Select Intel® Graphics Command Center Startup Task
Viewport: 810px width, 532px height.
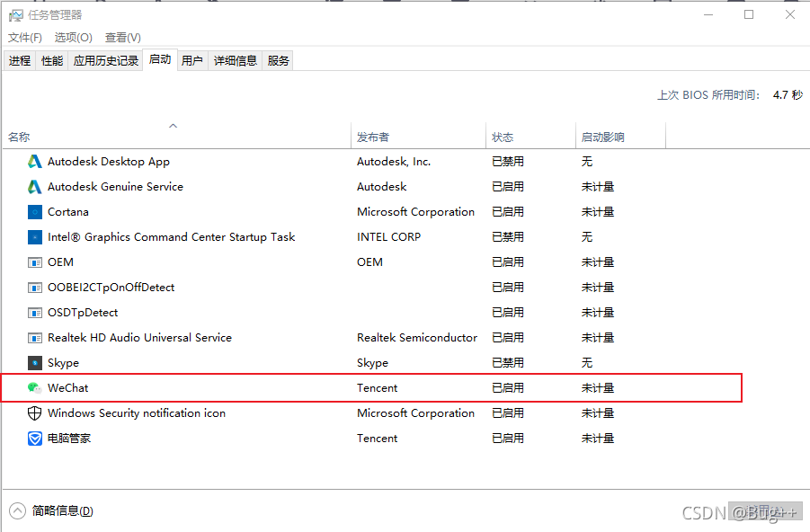point(171,237)
